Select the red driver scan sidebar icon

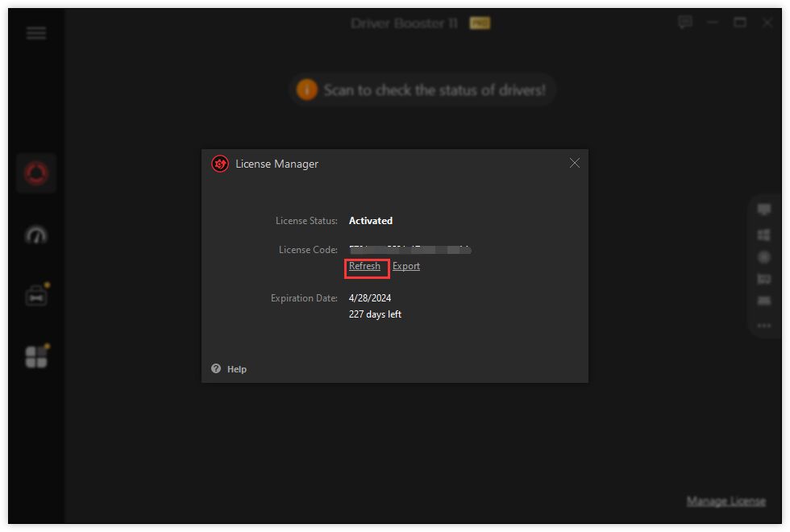pyautogui.click(x=36, y=173)
